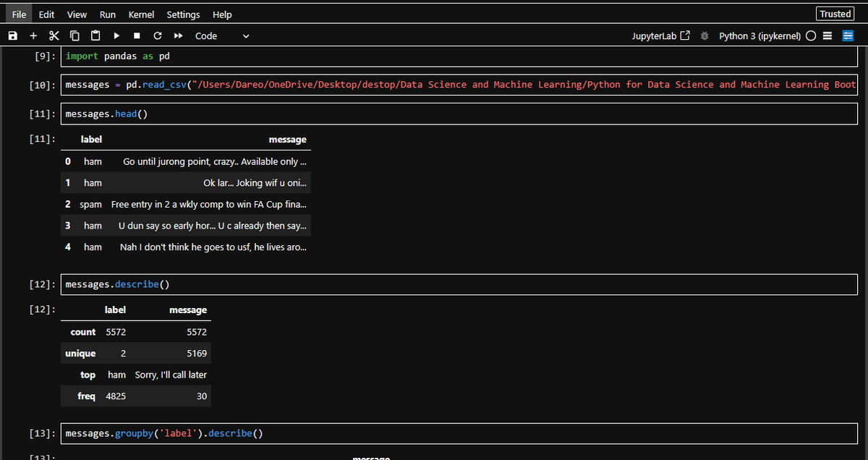Switch kernel via Python 3 (ipykernel) button
Screen dimensions: 868x460
point(759,36)
